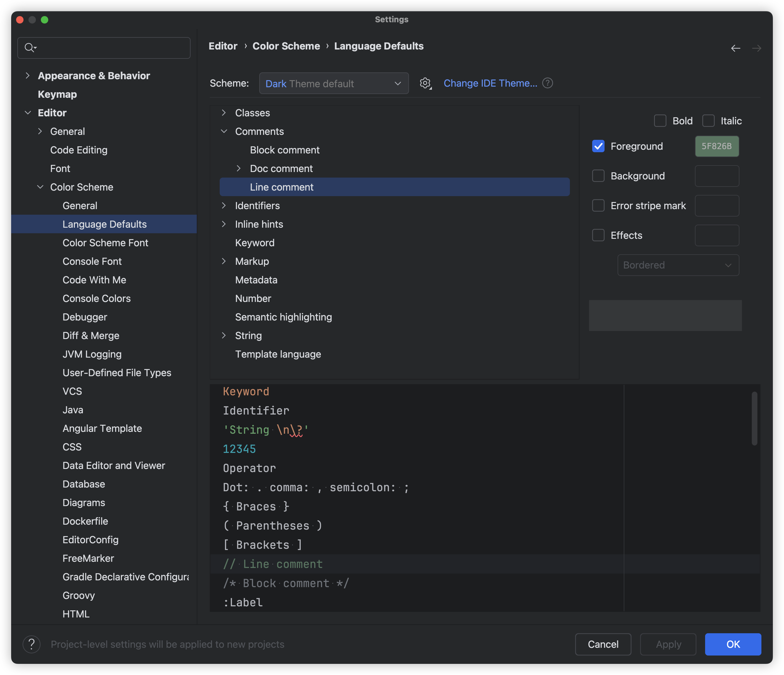Expand the Doc comment chevron
The image size is (784, 675).
click(x=238, y=168)
